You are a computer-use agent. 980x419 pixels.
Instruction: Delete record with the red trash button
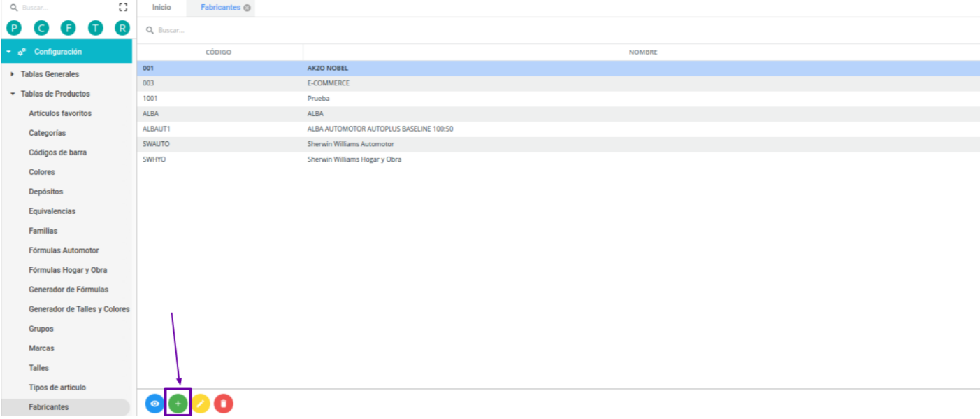coord(224,404)
